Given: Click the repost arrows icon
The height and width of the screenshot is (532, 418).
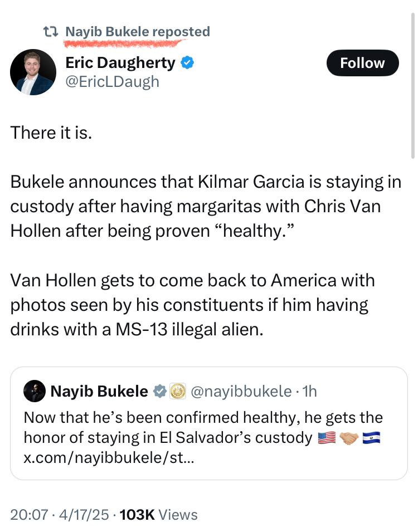Looking at the screenshot, I should (52, 32).
